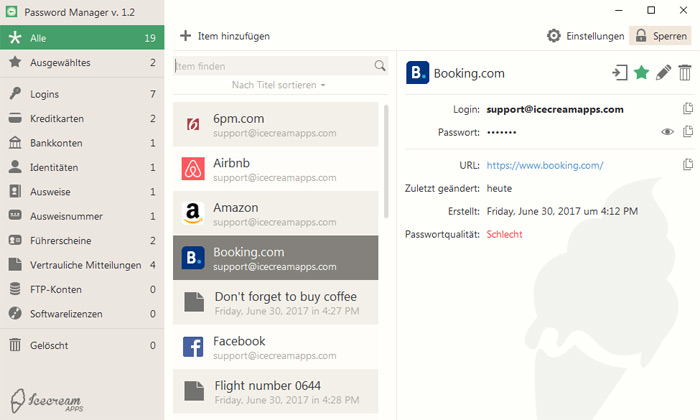Open the Ausgewähltes favorites category

[82, 62]
